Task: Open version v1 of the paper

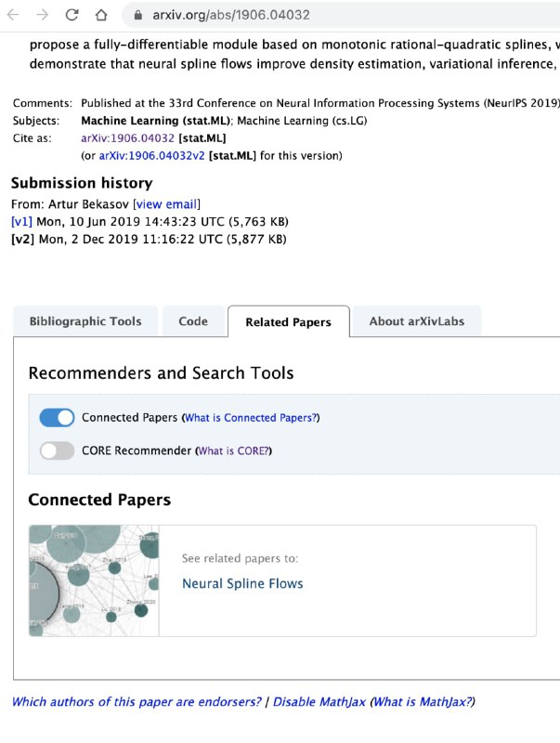Action: [21, 221]
